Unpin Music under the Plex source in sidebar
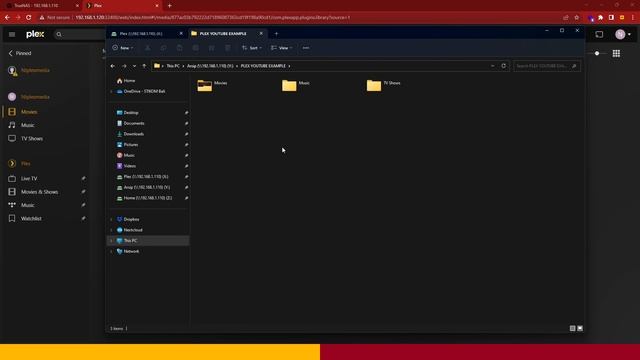640x360 pixels. (x=83, y=205)
